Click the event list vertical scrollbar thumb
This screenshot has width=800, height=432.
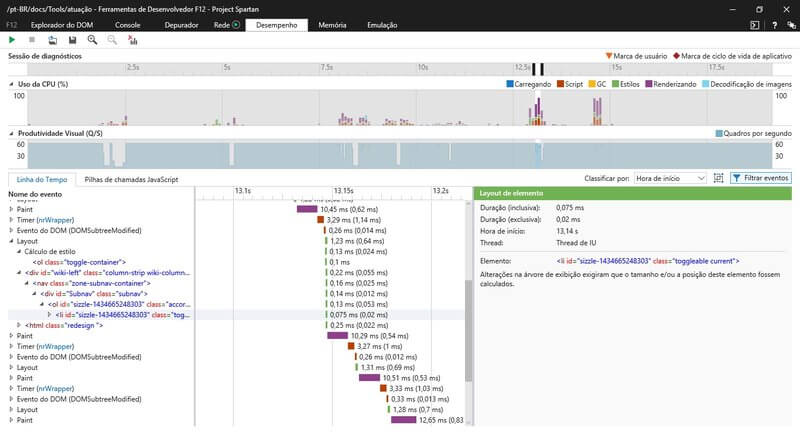[468, 331]
